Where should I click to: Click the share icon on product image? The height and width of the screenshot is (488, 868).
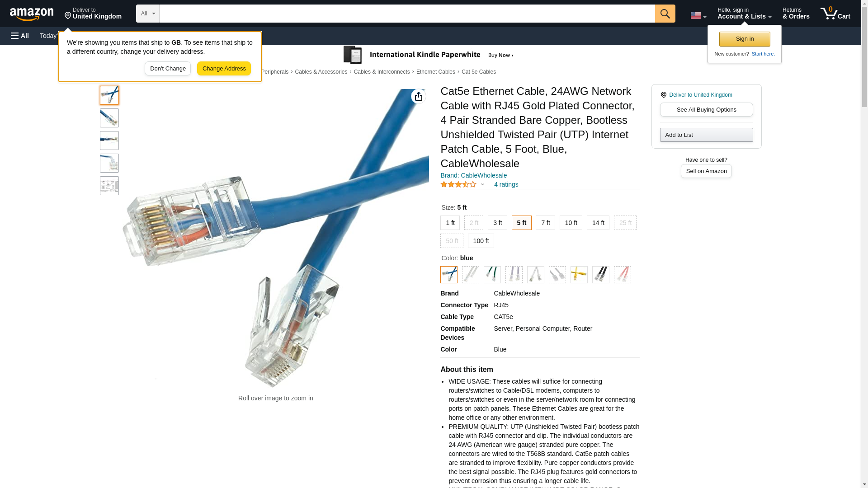click(418, 96)
